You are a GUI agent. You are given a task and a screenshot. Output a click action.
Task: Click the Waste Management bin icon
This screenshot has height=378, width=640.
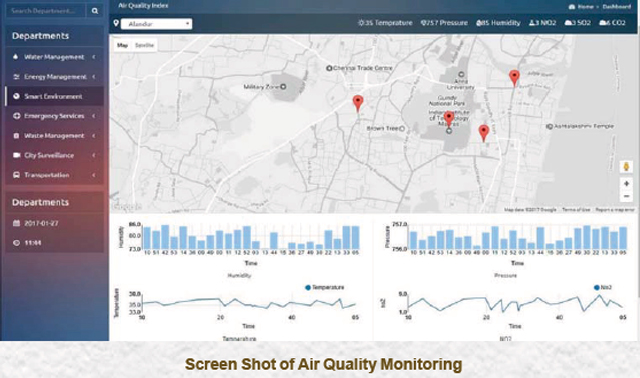point(16,136)
